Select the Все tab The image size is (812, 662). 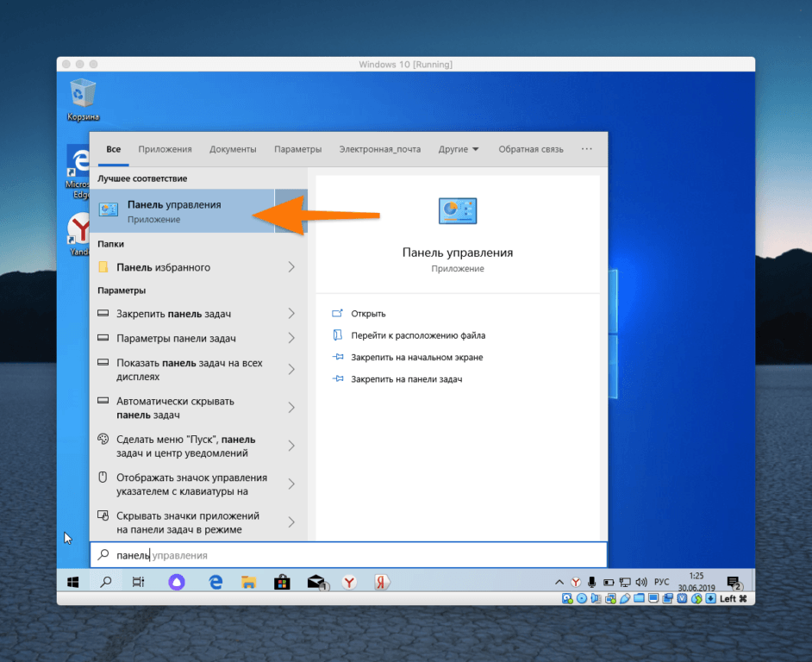tap(114, 149)
